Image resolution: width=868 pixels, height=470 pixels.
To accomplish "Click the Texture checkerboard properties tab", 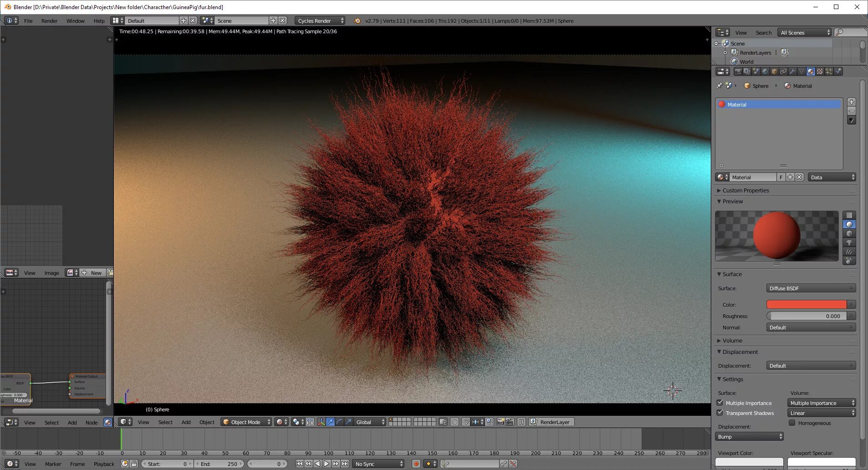I will tap(820, 71).
